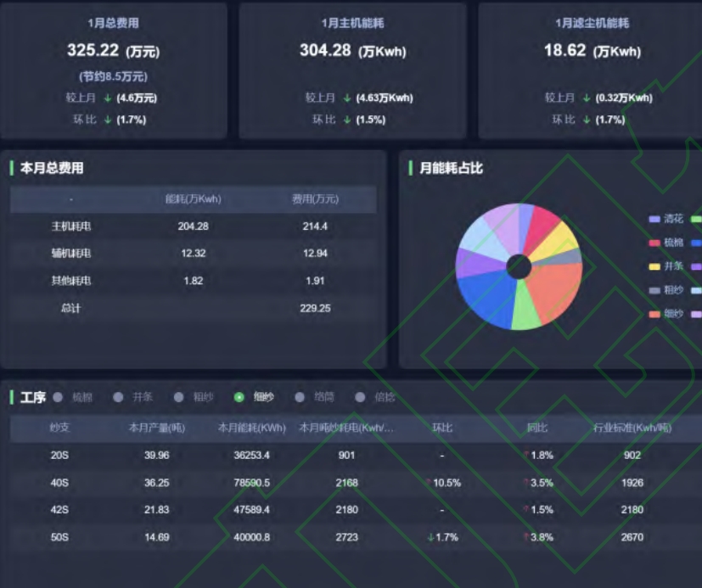The width and height of the screenshot is (702, 588).
Task: Select the 梳棉 process radio button
Action: (58, 397)
